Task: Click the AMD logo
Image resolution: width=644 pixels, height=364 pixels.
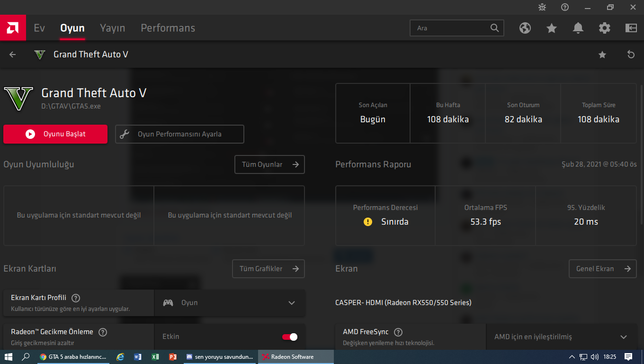Action: [x=13, y=28]
